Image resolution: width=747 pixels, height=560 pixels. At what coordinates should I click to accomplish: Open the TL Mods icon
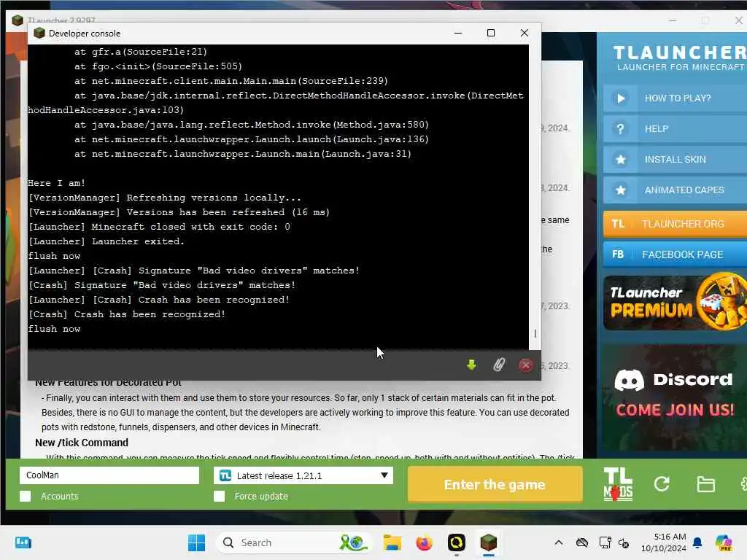618,484
